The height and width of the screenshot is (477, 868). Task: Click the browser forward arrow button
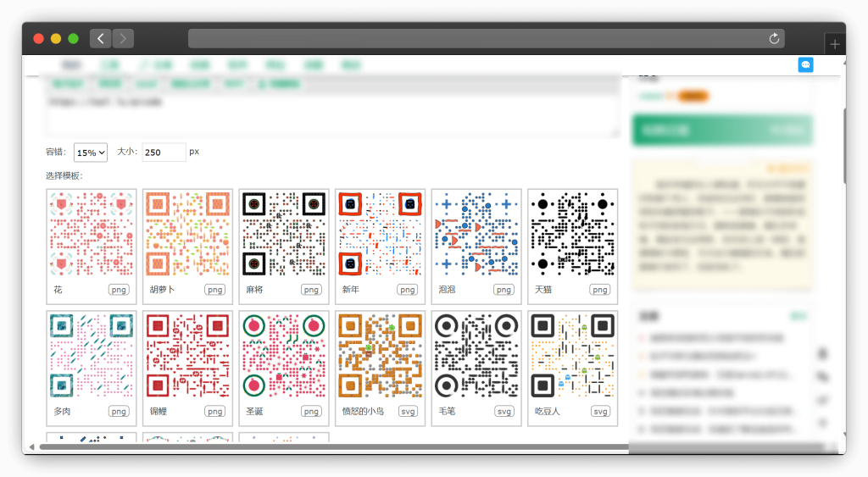coord(124,38)
